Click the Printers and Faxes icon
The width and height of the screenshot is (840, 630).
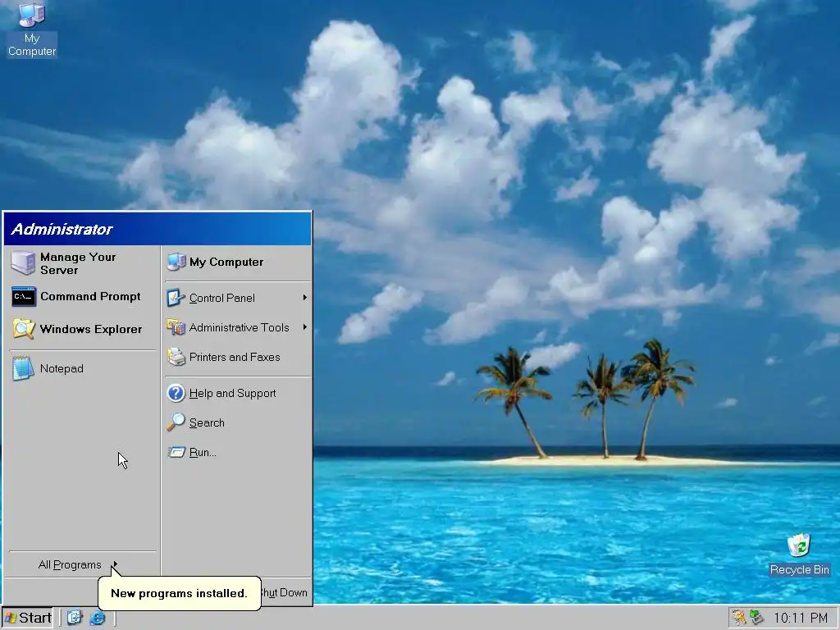[x=176, y=357]
